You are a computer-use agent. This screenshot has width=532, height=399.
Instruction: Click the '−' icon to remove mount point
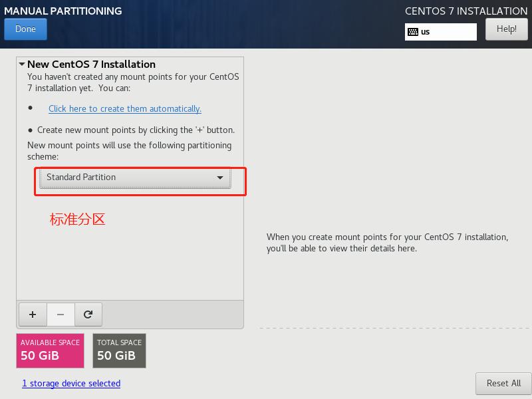click(61, 314)
